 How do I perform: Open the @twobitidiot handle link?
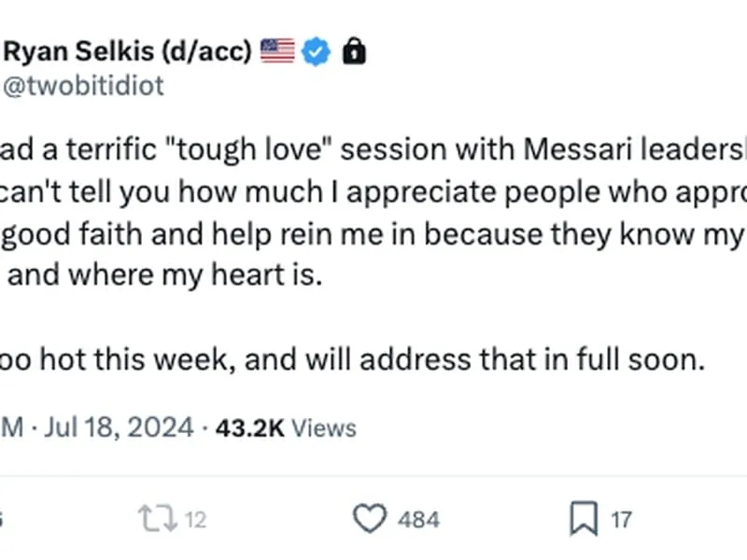pos(83,86)
